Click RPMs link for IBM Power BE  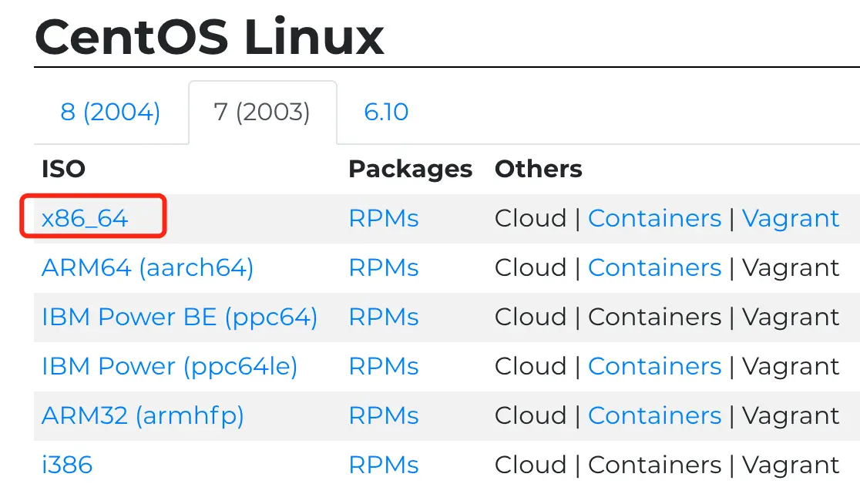(383, 318)
